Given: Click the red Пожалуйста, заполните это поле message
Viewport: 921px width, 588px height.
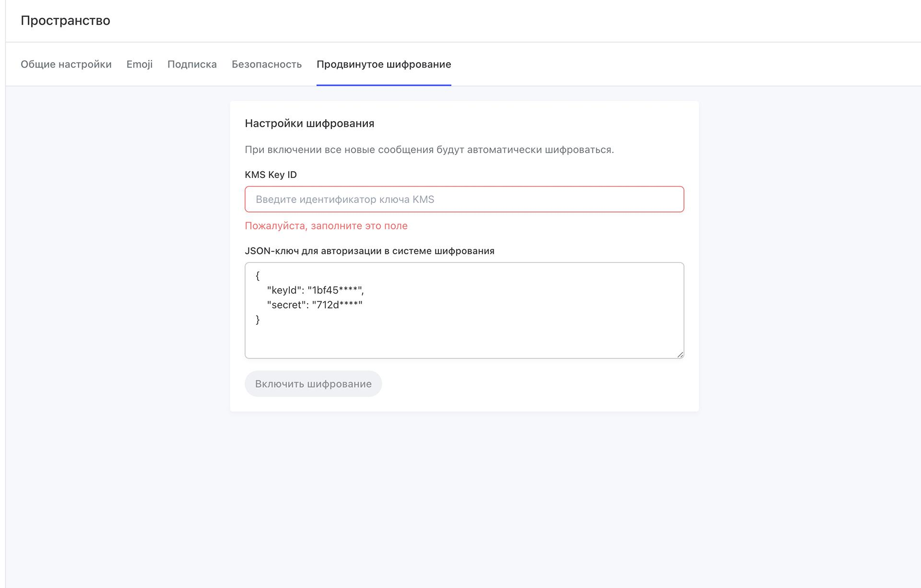Looking at the screenshot, I should [x=326, y=226].
